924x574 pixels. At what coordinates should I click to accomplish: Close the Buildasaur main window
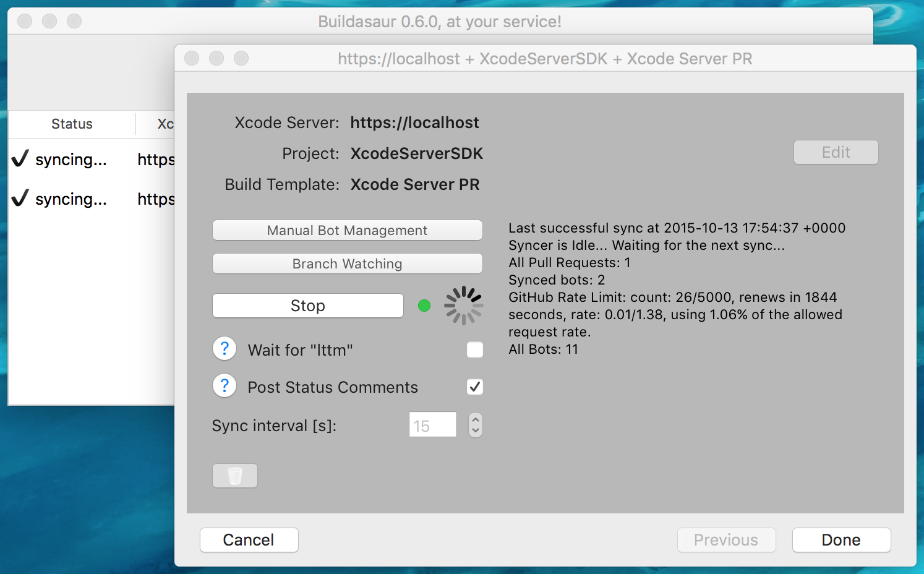point(25,21)
